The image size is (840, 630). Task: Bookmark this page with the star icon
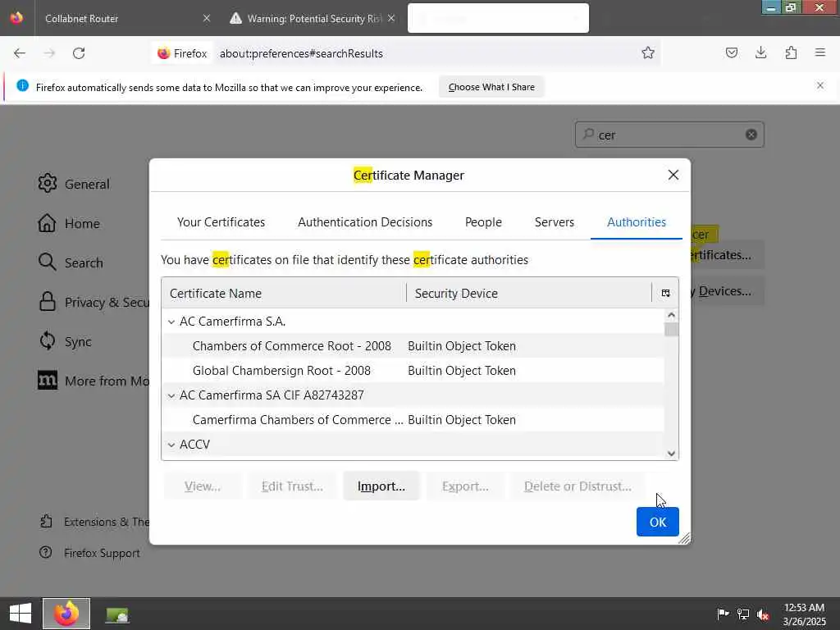pos(648,53)
